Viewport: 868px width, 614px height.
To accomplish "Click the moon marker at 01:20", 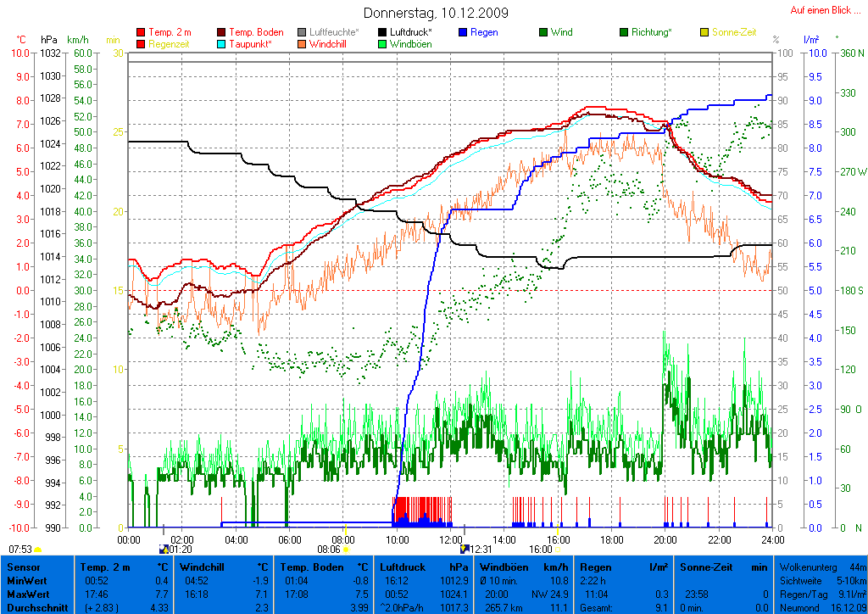I will [x=164, y=550].
